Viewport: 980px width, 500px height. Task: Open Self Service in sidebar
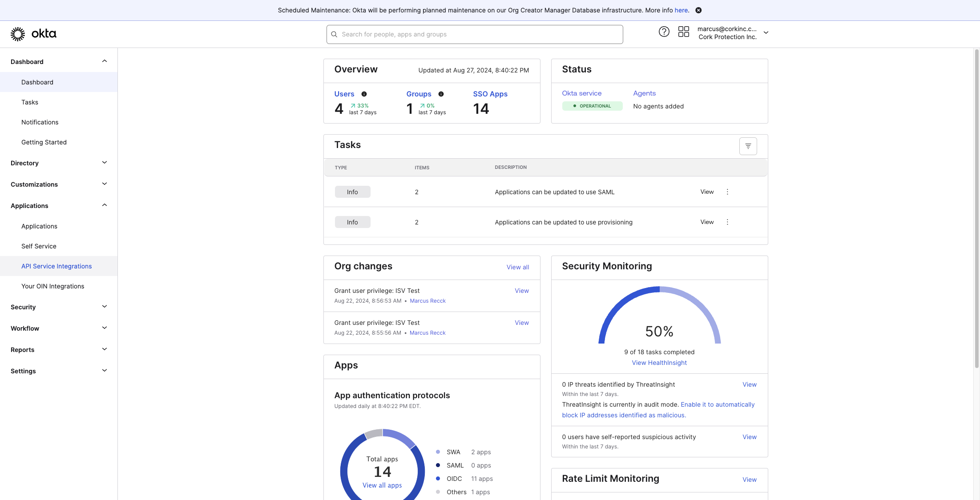(59, 246)
